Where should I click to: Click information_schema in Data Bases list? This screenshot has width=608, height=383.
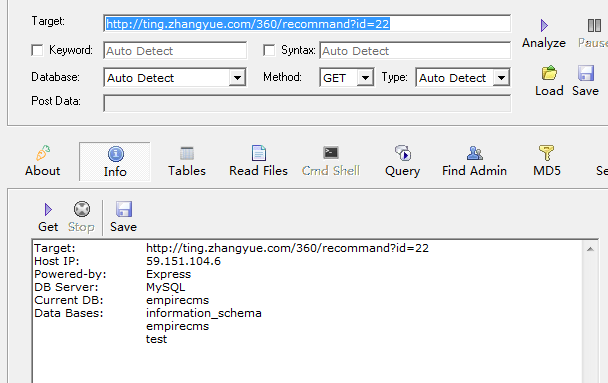pos(204,313)
